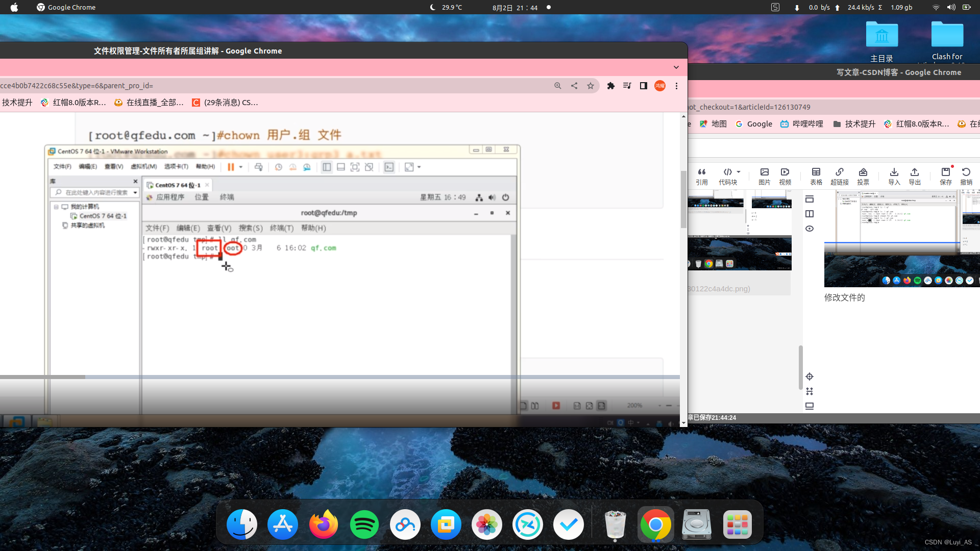
Task: Save the article with the 保存 icon
Action: click(946, 177)
